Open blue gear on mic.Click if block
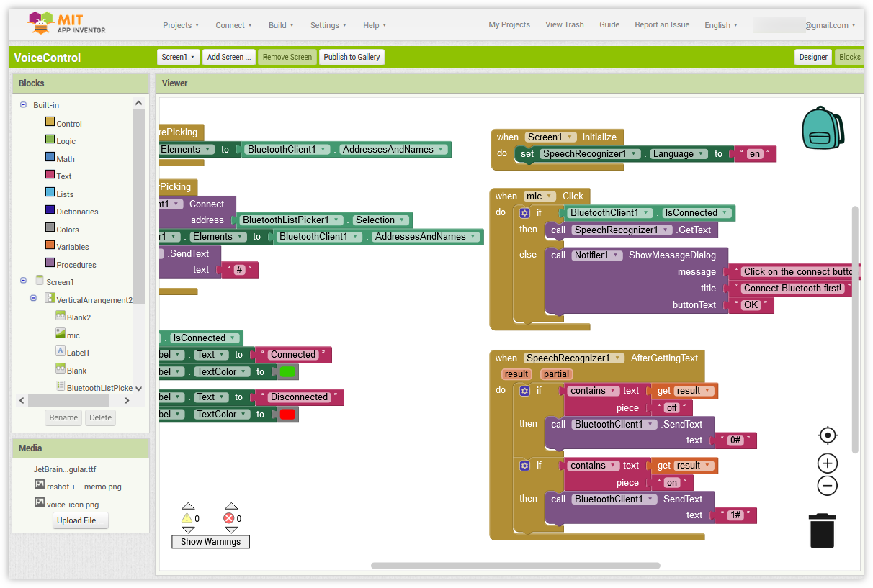 (524, 213)
